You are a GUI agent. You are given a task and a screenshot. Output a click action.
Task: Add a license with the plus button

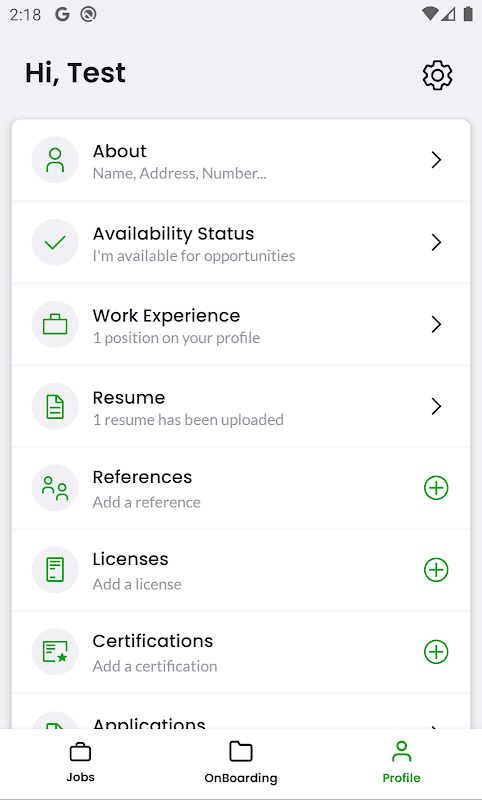[x=436, y=570]
